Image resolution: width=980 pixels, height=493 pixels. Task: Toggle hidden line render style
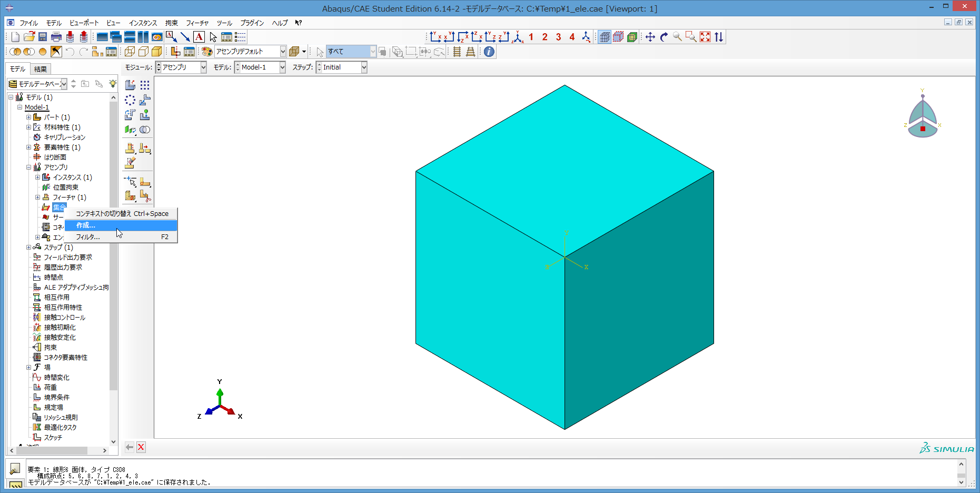[143, 52]
